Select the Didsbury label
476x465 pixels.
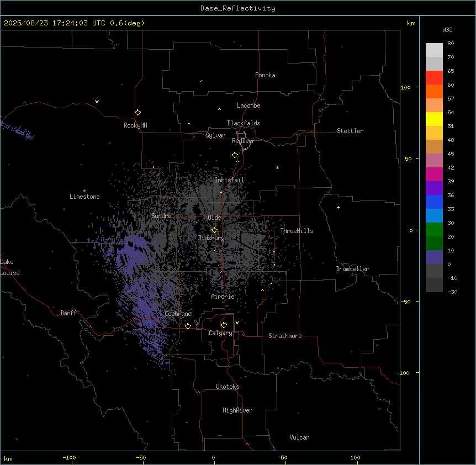pyautogui.click(x=211, y=238)
